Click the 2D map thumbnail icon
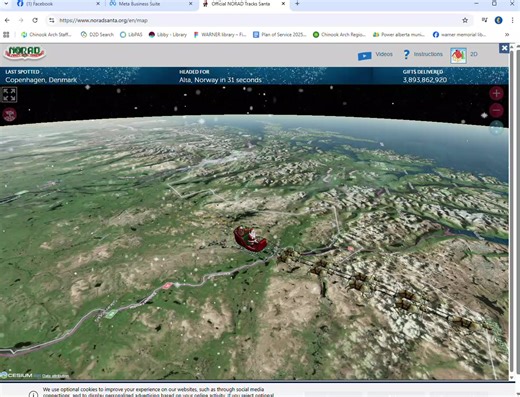Image resolution: width=520 pixels, height=397 pixels. click(x=458, y=55)
